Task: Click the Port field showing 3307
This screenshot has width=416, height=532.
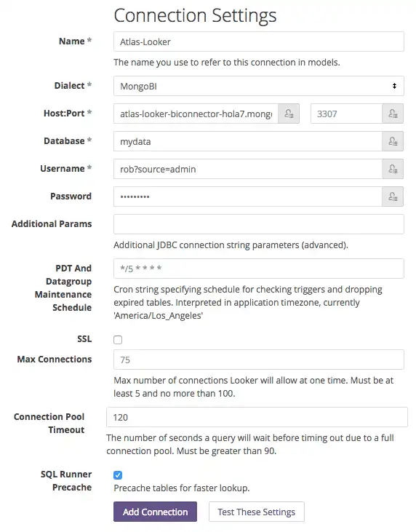Action: (346, 114)
